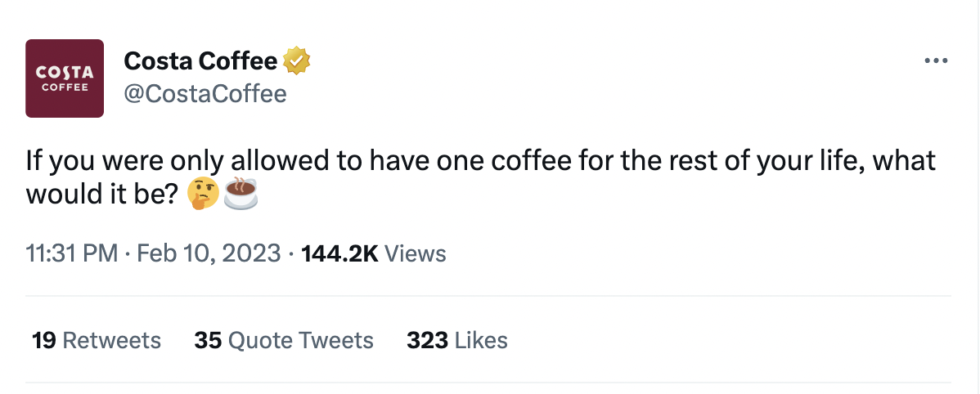The height and width of the screenshot is (394, 980).
Task: Click the thinking face emoji
Action: tap(202, 194)
